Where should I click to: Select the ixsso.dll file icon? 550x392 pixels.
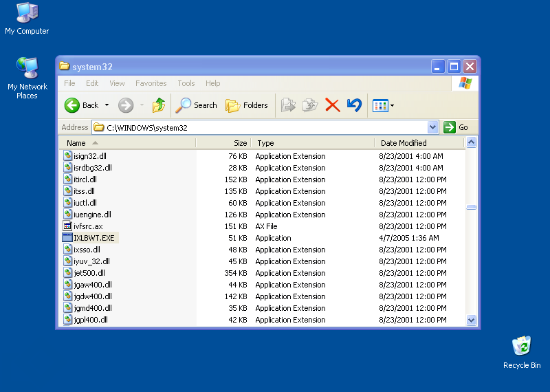[67, 249]
